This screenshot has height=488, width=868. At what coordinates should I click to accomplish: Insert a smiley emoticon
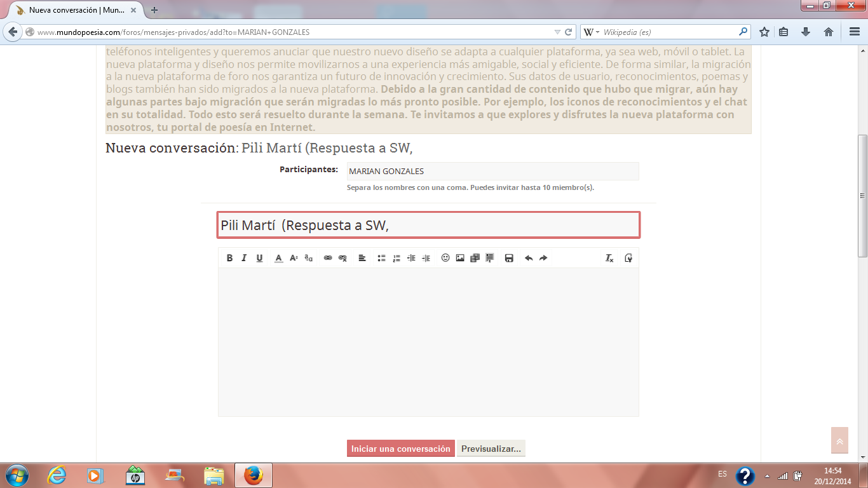445,258
